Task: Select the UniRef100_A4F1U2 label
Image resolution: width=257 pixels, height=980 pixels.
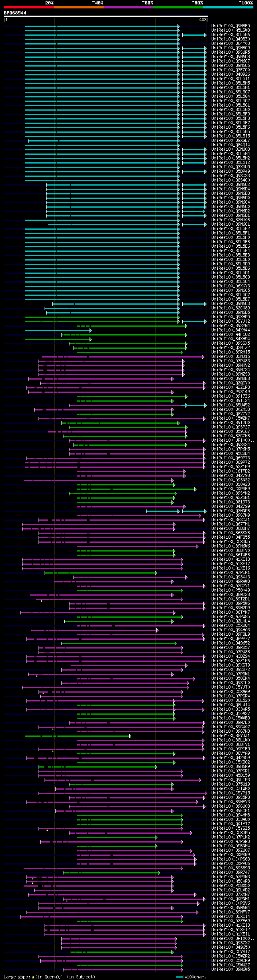Action: coord(230,334)
